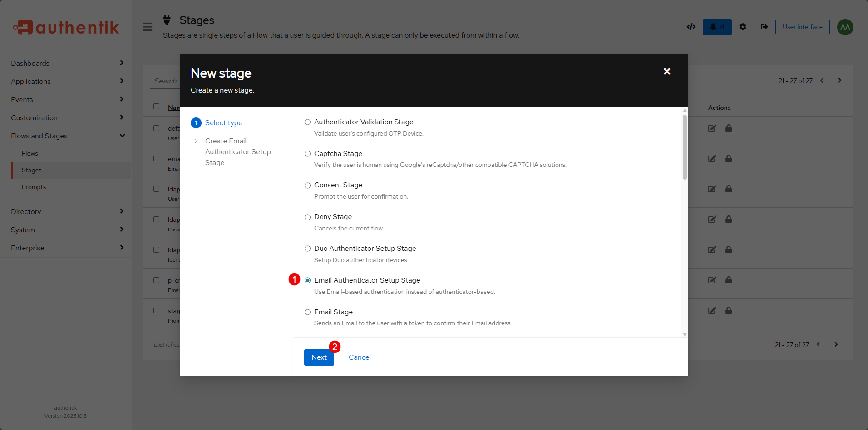The image size is (868, 430).
Task: Open the notifications bell
Action: [x=717, y=27]
